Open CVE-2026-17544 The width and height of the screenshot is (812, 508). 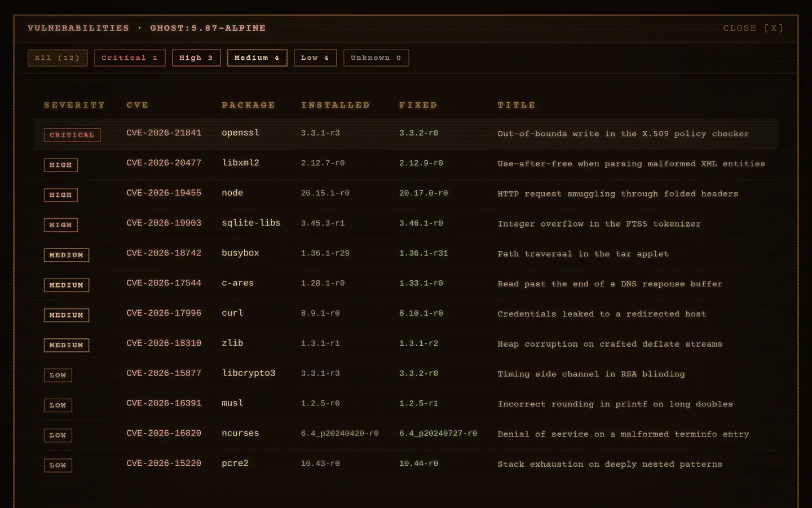tap(164, 283)
